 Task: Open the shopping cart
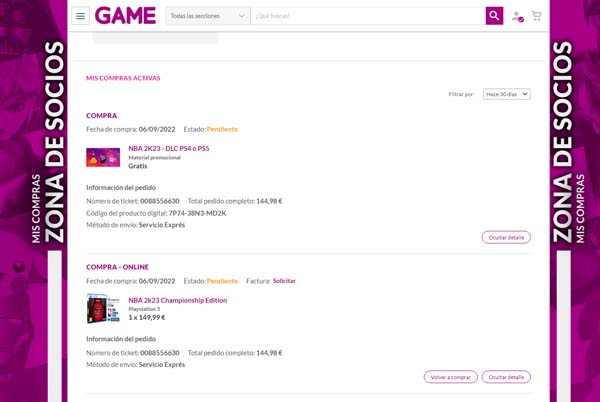tap(536, 16)
